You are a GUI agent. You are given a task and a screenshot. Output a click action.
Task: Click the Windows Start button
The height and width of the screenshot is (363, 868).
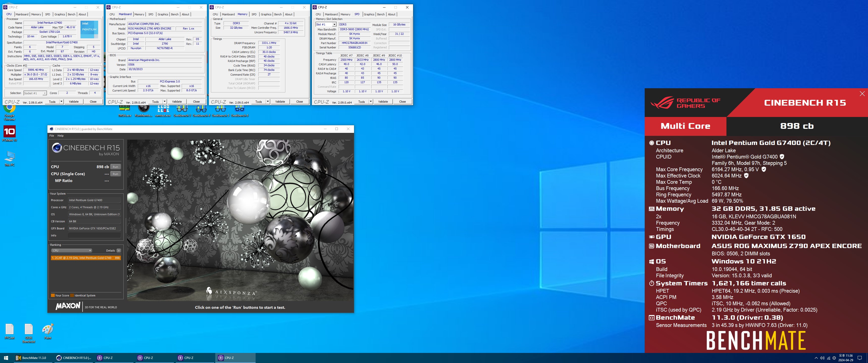[x=6, y=358]
